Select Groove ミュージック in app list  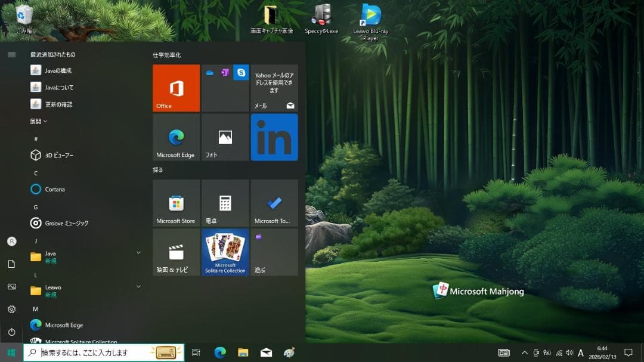[x=66, y=223]
